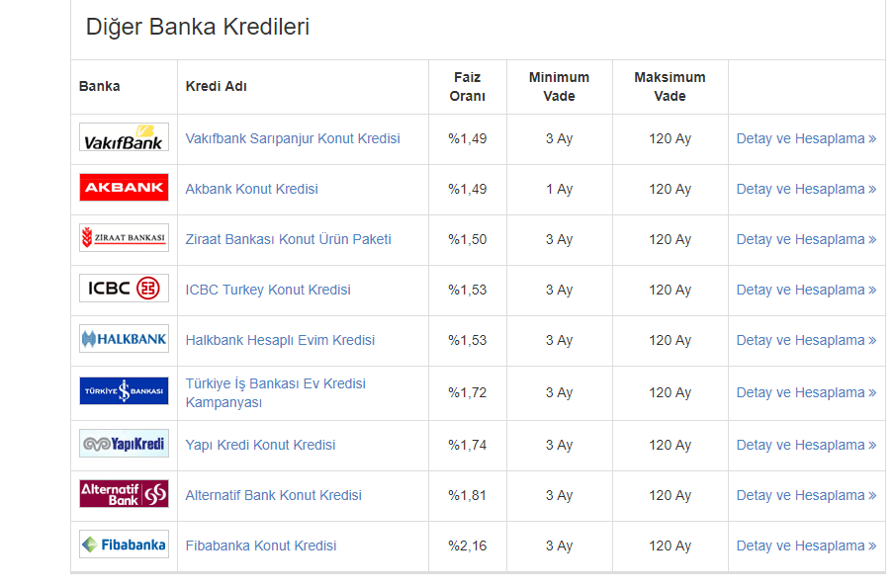
Task: Click the Ziraat Bankası logo
Action: tap(124, 238)
